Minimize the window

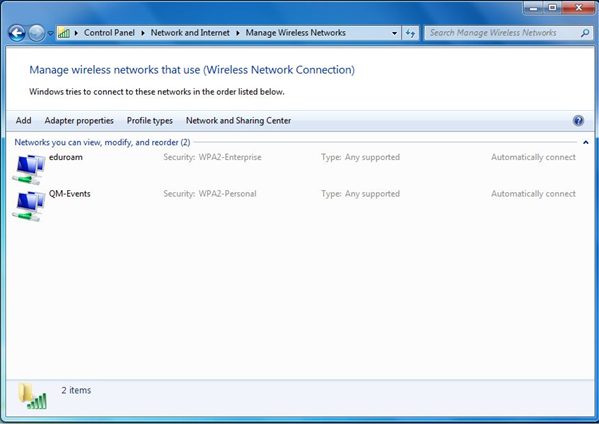(534, 8)
